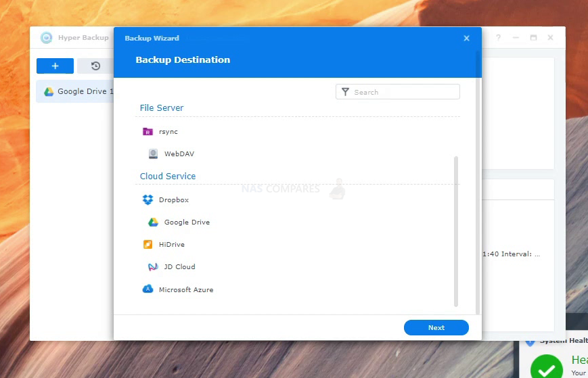The image size is (588, 378).
Task: Click the Google Drive icon in wizard list
Action: coord(153,222)
